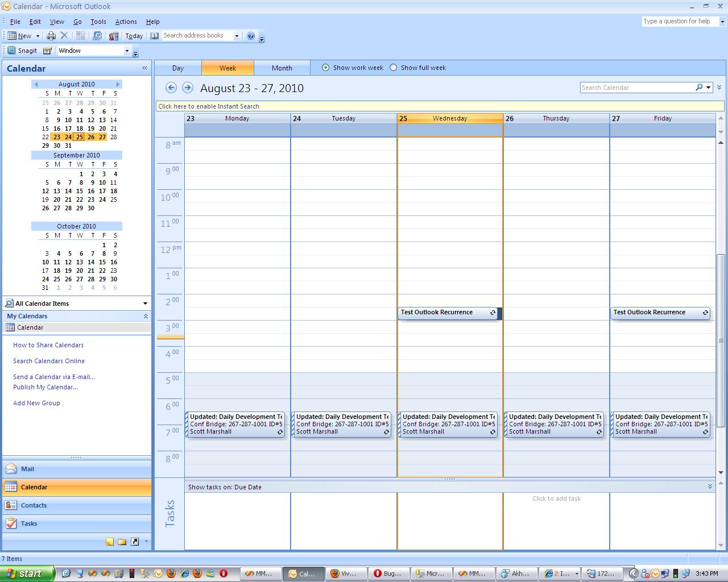Screen dimensions: 728x582
Task: Go back to the previous week arrow
Action: (x=171, y=88)
